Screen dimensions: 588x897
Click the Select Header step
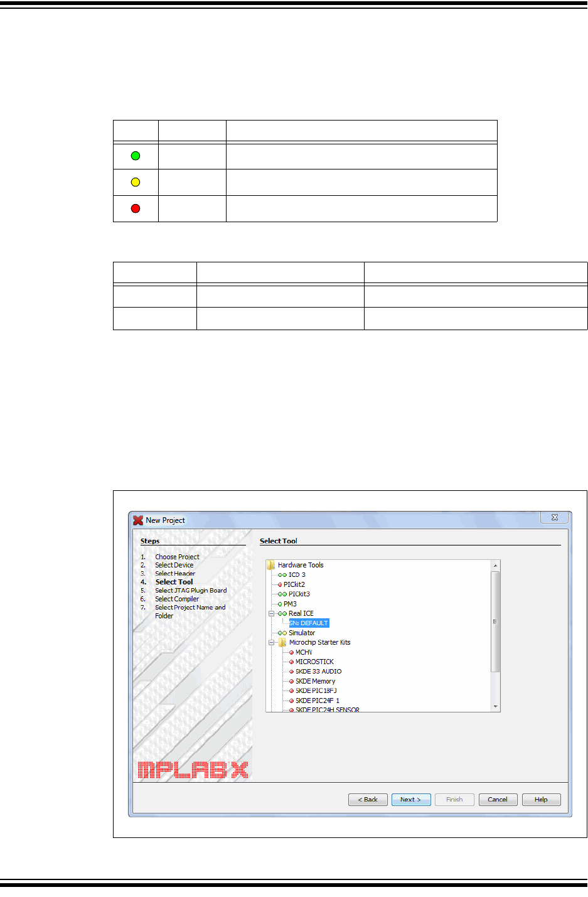coord(175,574)
